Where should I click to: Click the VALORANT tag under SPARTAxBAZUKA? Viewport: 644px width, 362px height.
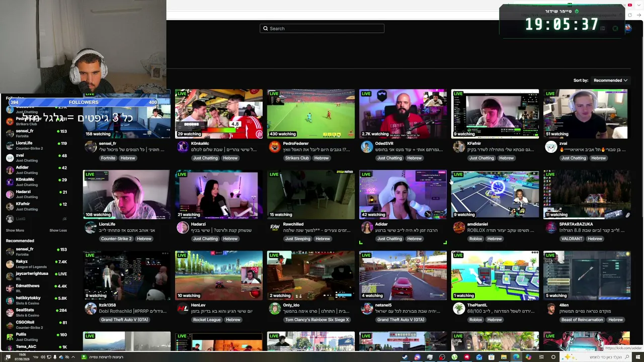(572, 239)
